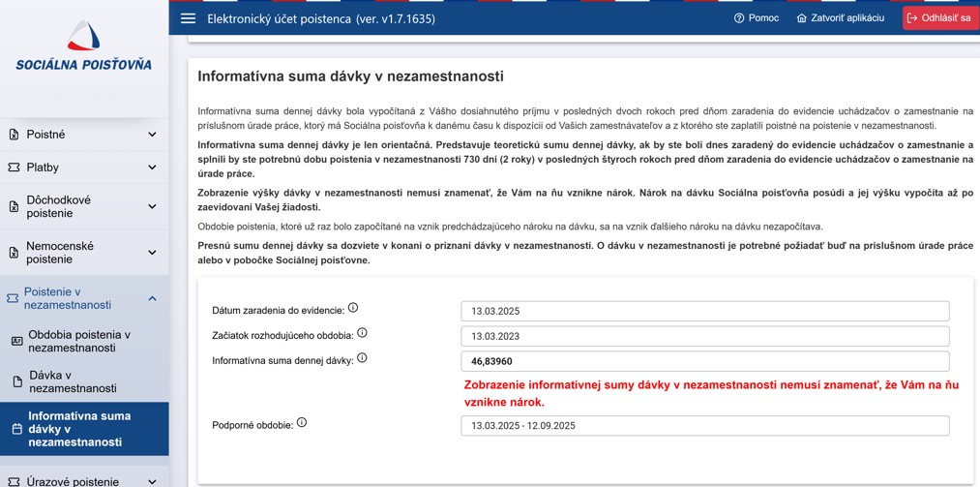Click the header title Elektronický účet poistenca
This screenshot has height=487, width=980.
pyautogui.click(x=321, y=18)
